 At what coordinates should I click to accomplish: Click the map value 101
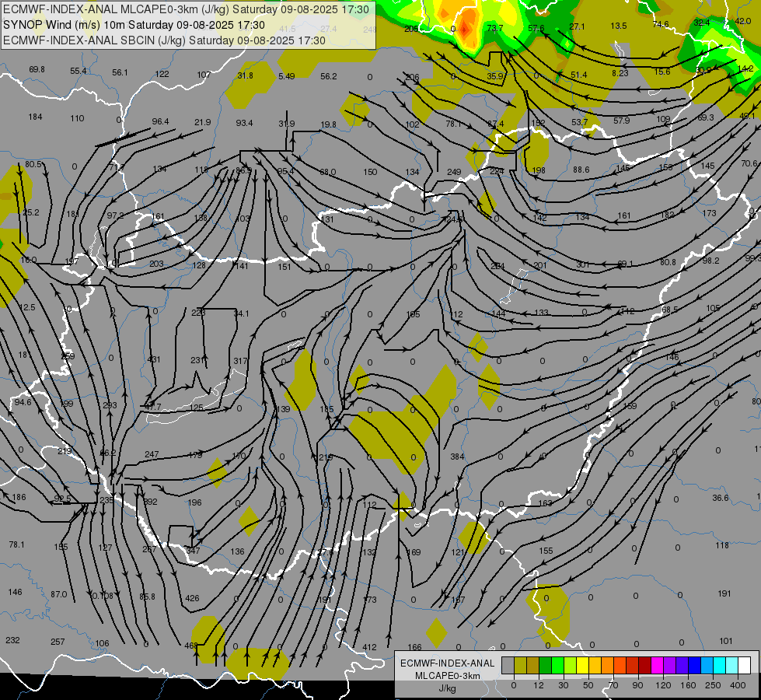pos(725,641)
